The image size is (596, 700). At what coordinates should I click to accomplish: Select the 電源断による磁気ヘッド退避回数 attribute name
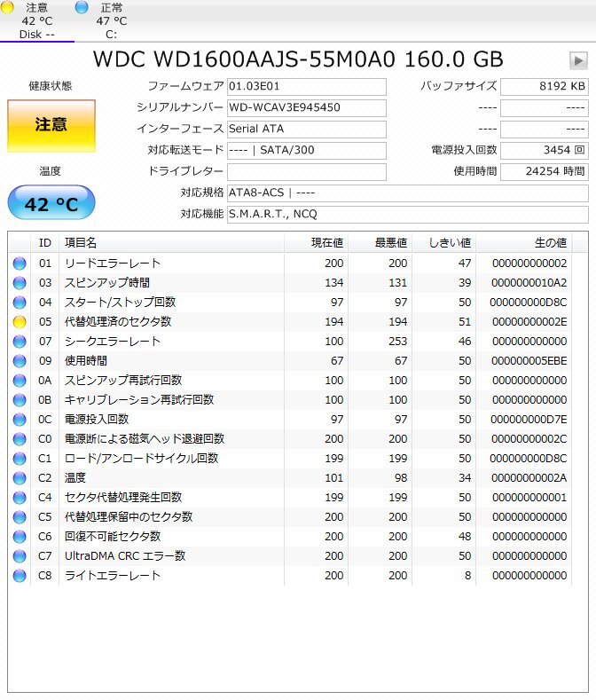click(145, 439)
